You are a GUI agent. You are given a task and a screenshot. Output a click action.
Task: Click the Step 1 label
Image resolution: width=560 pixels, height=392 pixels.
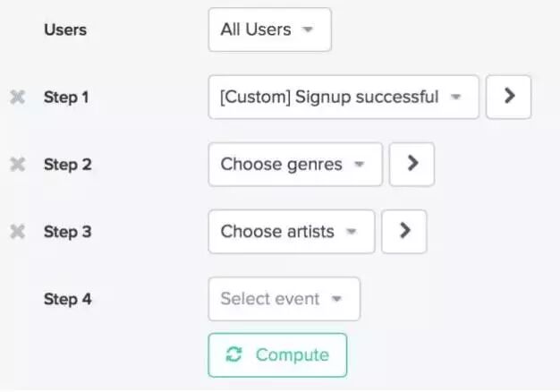tap(67, 97)
